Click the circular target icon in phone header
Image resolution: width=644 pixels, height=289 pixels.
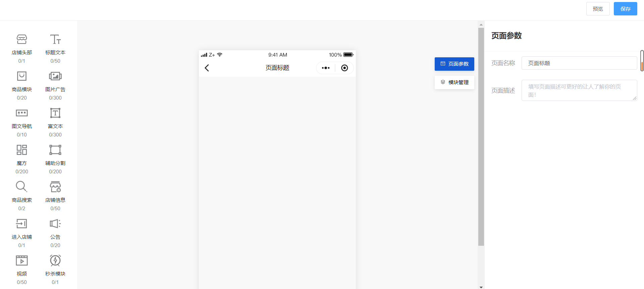344,68
